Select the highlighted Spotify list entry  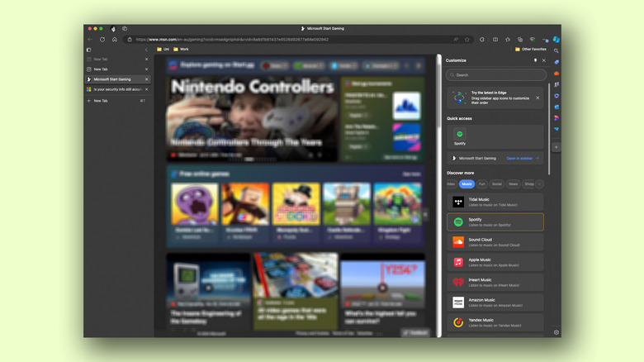coord(495,222)
